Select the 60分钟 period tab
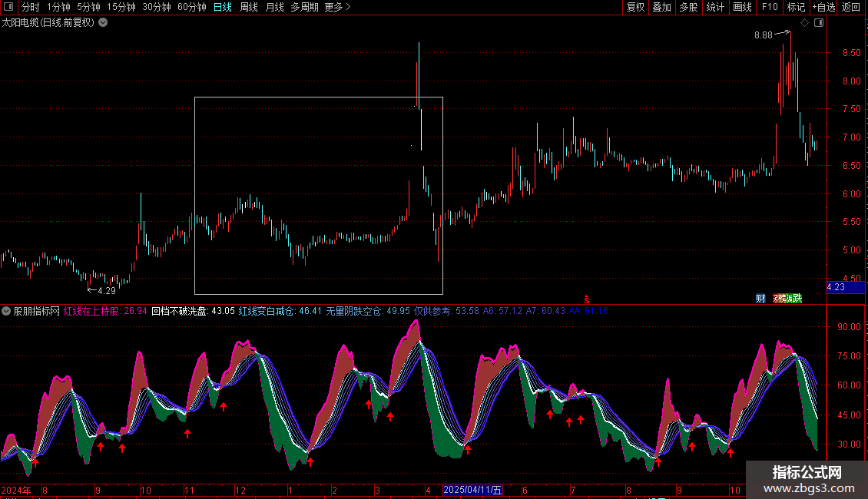The image size is (868, 499). click(191, 7)
